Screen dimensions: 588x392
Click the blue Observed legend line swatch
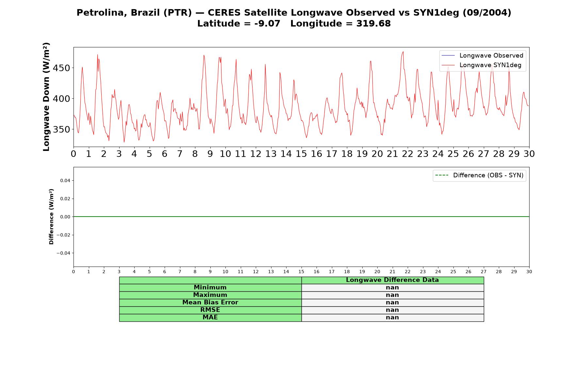click(x=448, y=56)
